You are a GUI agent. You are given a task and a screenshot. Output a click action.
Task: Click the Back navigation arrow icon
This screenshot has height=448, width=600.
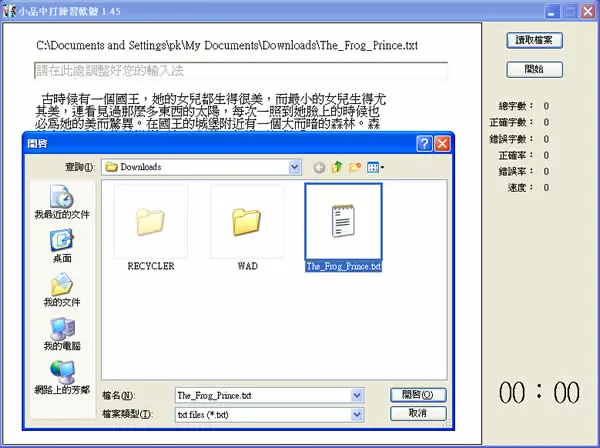coord(319,168)
